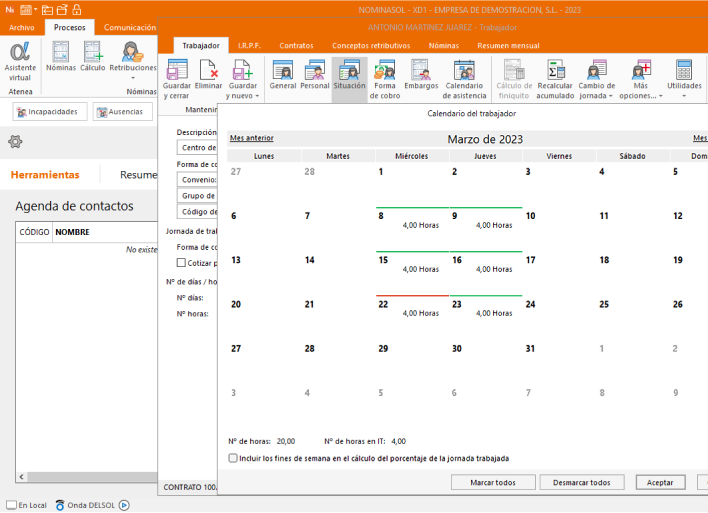This screenshot has height=513, width=708.
Task: Click NominaSOL application logo icon
Action: point(10,9)
